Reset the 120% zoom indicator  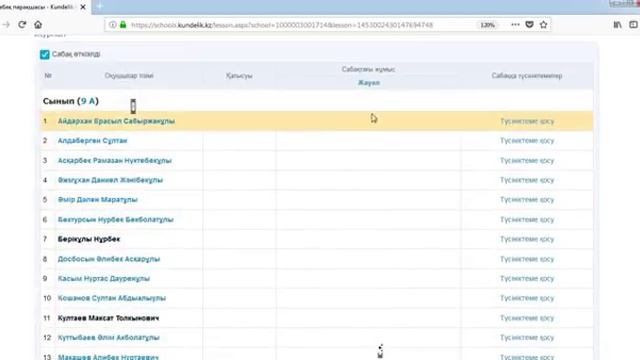pos(487,25)
